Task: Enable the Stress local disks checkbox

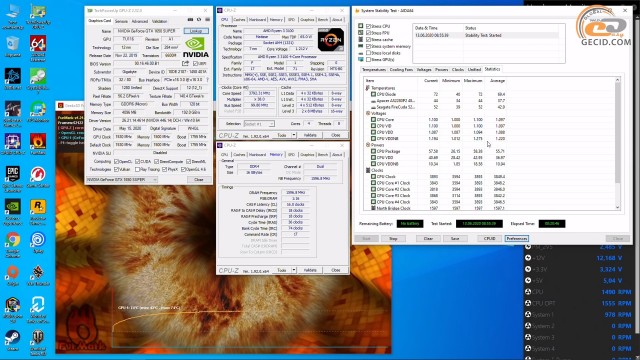Action: [x=369, y=53]
